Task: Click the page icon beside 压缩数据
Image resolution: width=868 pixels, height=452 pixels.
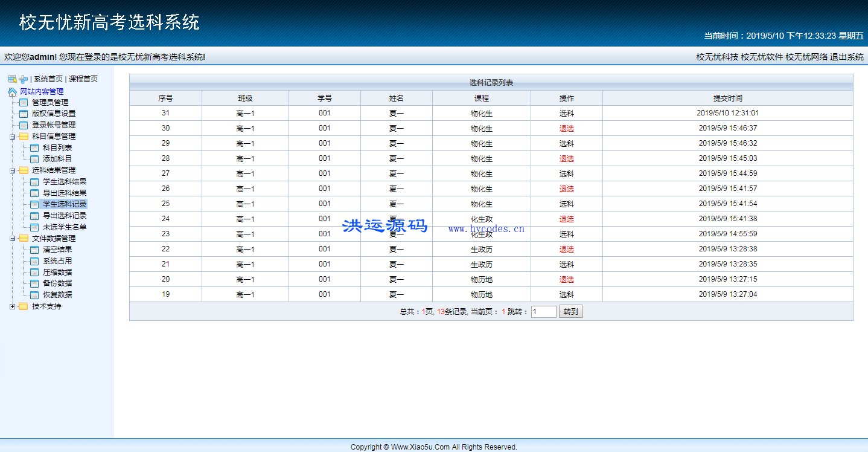Action: [34, 273]
